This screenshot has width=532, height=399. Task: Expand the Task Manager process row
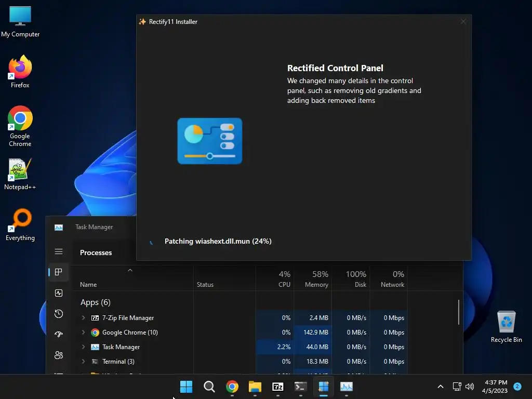(x=83, y=347)
